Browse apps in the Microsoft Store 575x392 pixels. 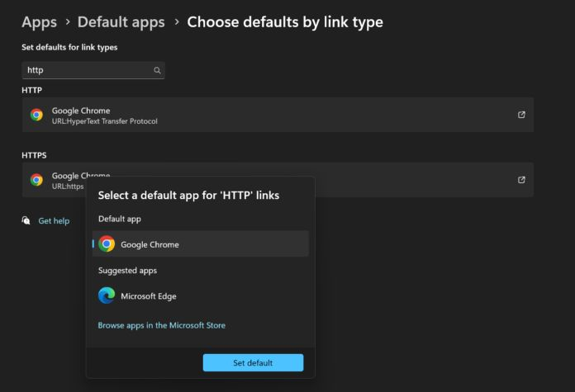[161, 325]
